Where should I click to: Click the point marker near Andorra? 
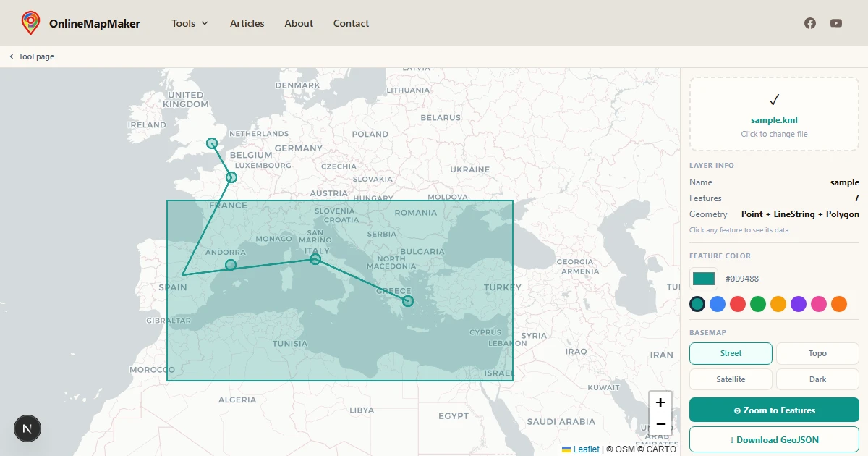click(231, 265)
